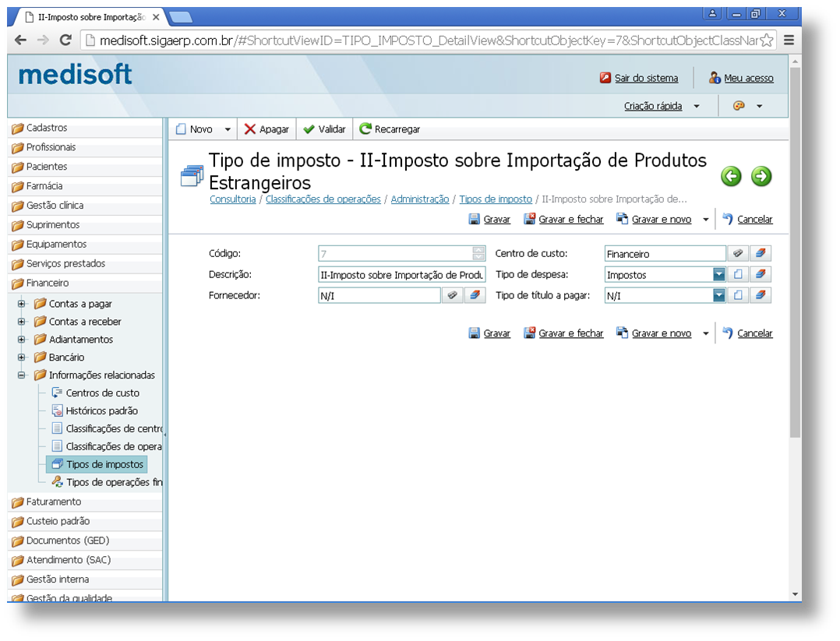Viewport: 840px width, 641px height.
Task: Follow the Consultoria breadcrumb link
Action: 232,199
